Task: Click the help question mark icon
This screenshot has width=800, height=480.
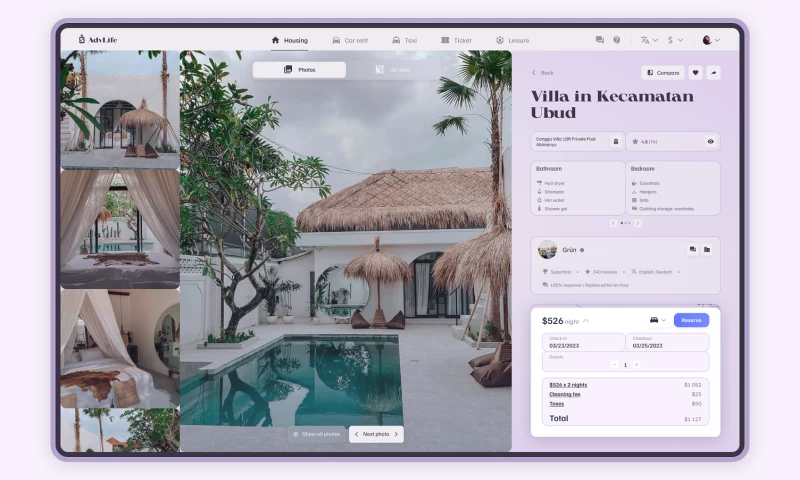Action: click(x=617, y=40)
